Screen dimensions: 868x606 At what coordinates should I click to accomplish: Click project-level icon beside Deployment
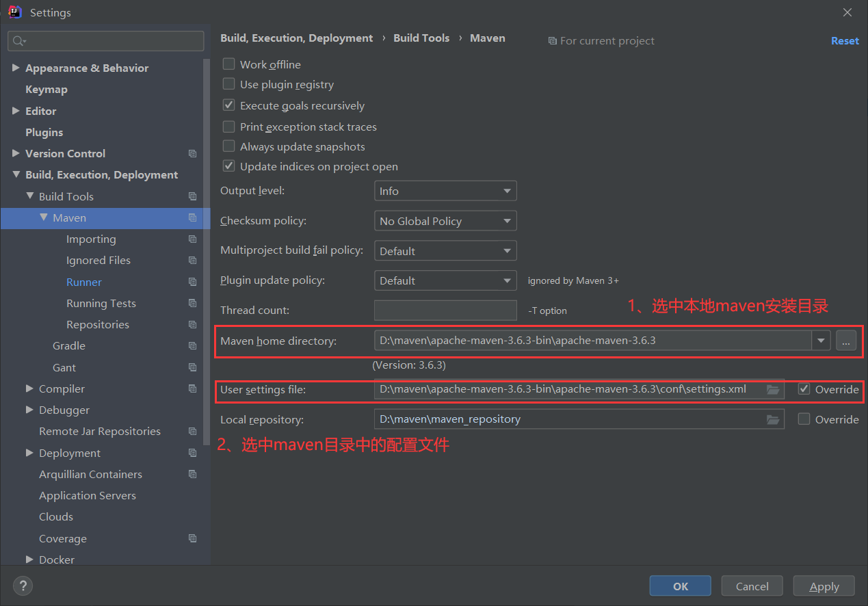(192, 453)
